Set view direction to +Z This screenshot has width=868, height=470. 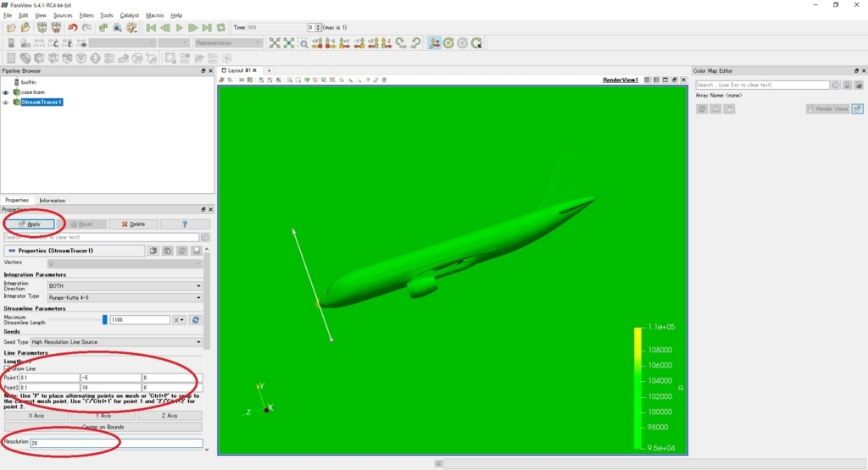(x=373, y=43)
